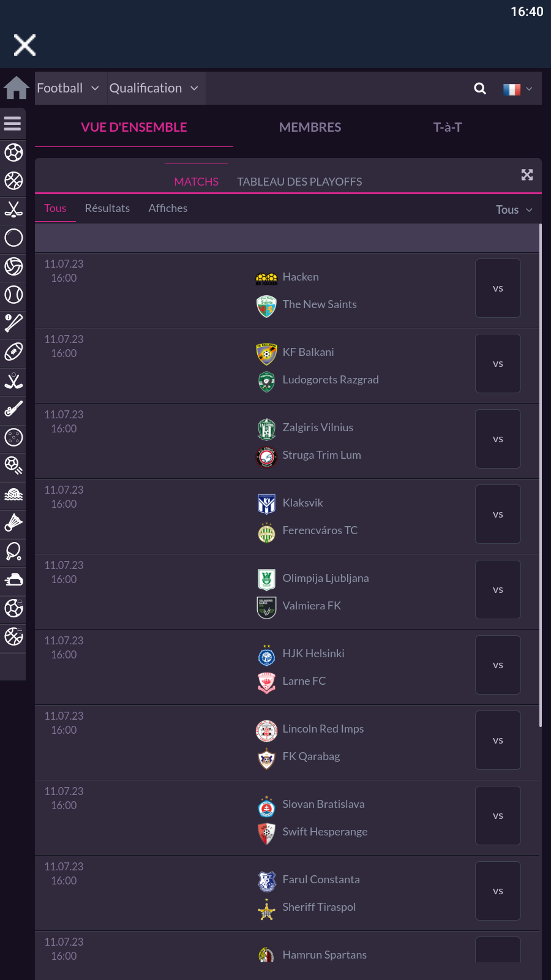The height and width of the screenshot is (980, 551).
Task: Open the TABLEAU DES PLAYOFFS tab
Action: pyautogui.click(x=299, y=182)
